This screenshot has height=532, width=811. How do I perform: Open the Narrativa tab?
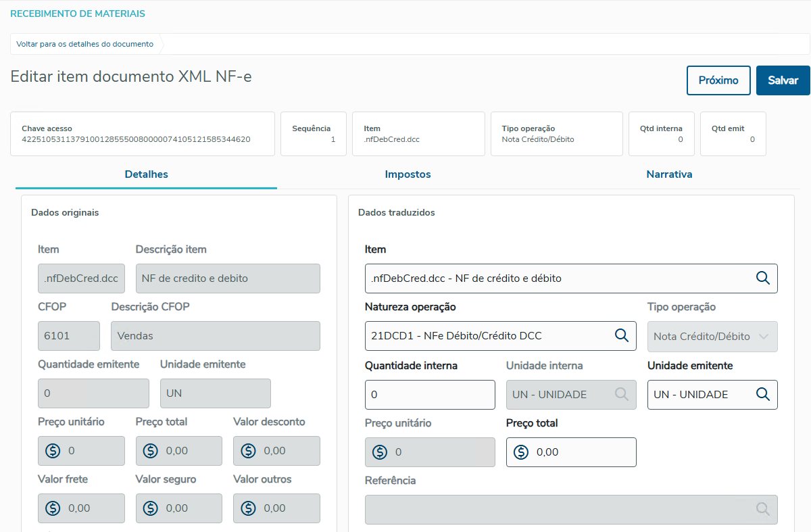(x=669, y=174)
